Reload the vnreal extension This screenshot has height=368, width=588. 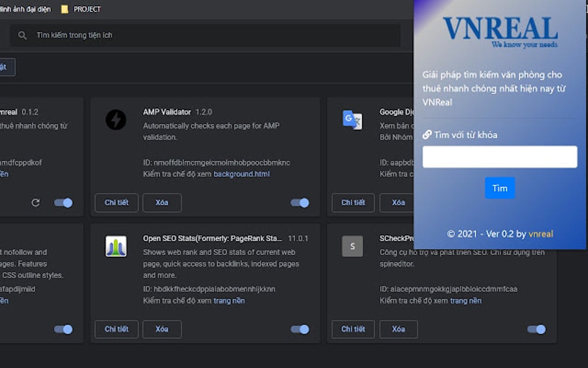tap(35, 203)
